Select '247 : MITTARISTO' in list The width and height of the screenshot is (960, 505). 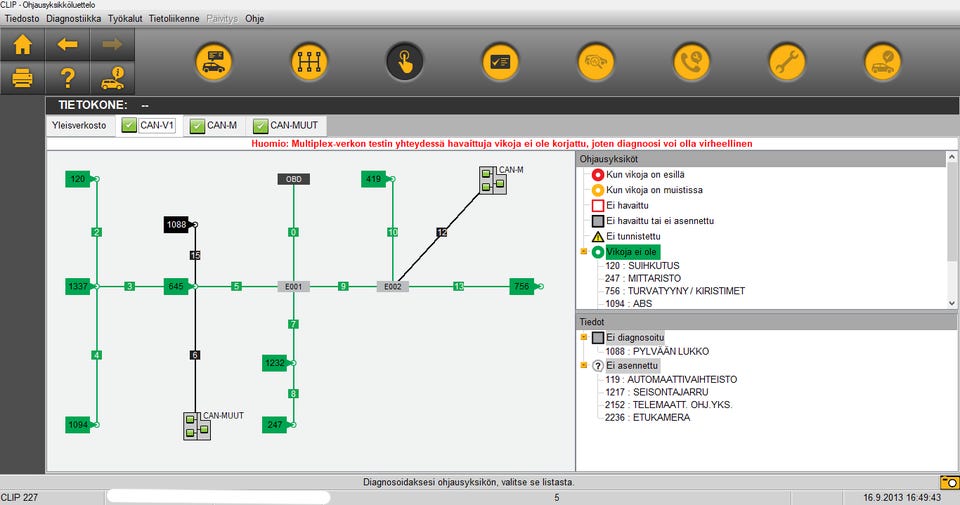[x=643, y=279]
